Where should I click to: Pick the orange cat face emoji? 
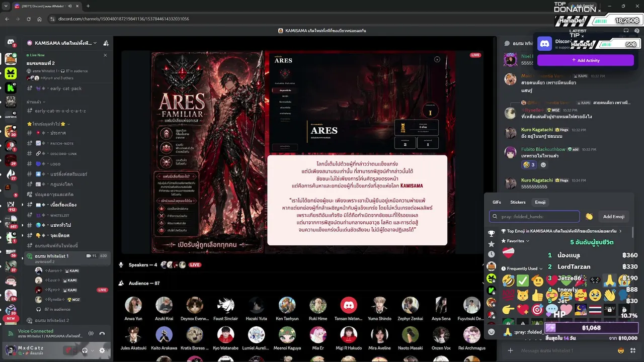[x=523, y=295]
